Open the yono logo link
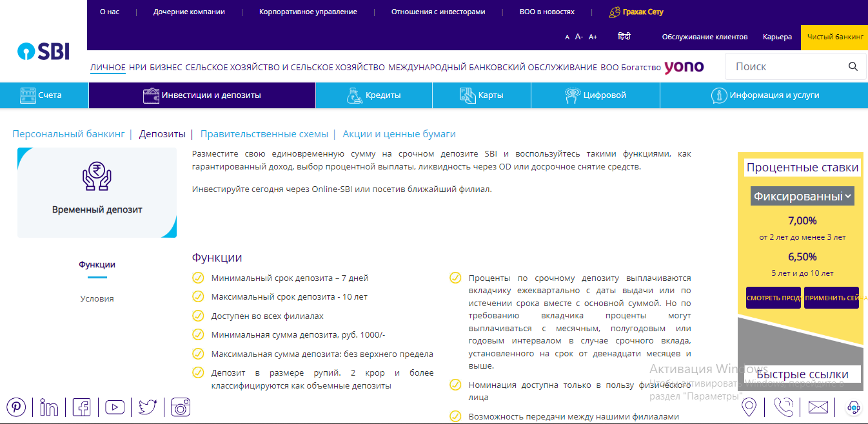868x424 pixels. tap(684, 67)
